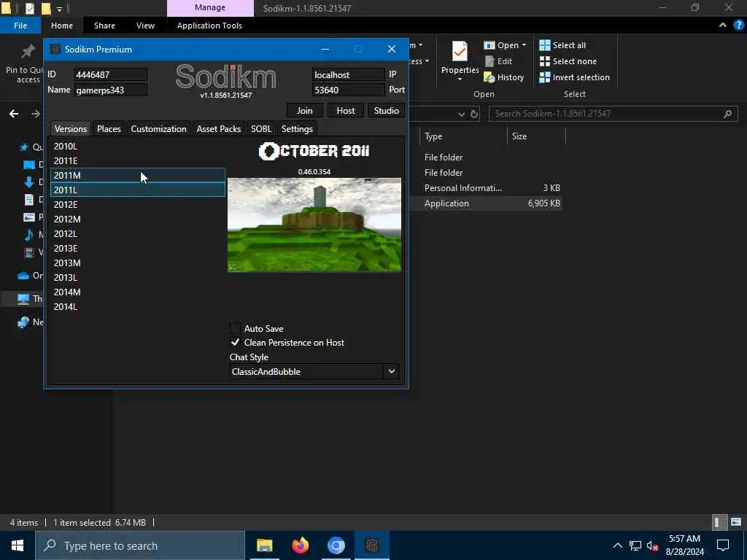Click the Explorer Back arrow
This screenshot has width=747, height=560.
14,113
